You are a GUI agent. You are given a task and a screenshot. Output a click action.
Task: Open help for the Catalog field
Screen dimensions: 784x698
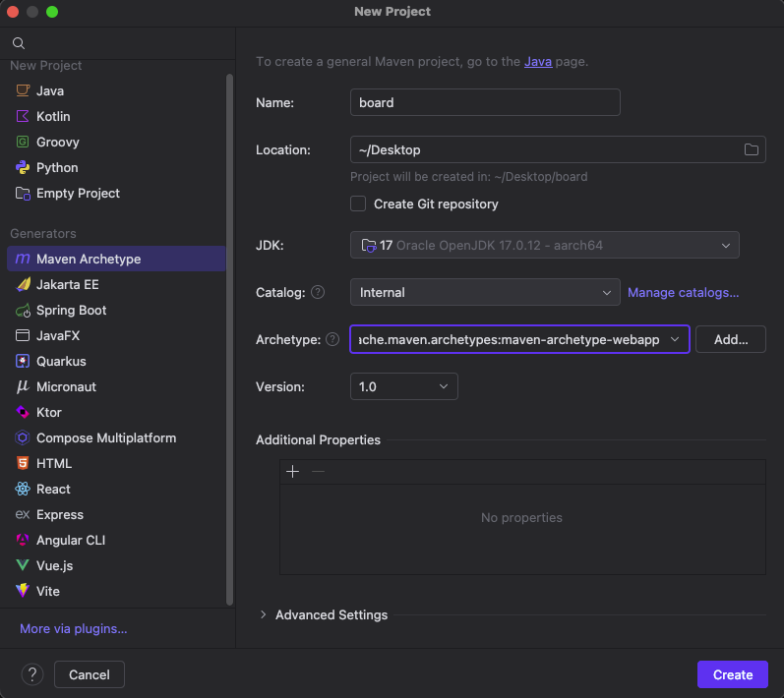point(318,292)
